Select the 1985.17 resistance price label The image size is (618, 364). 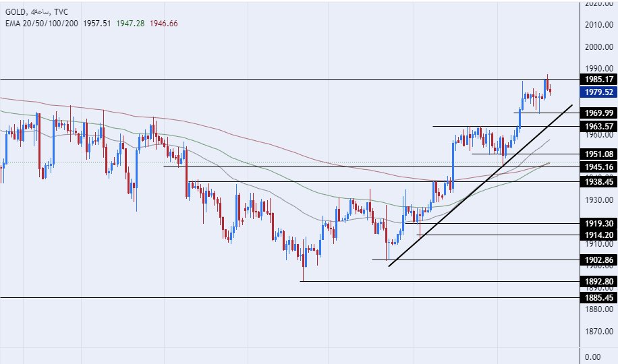pos(599,80)
